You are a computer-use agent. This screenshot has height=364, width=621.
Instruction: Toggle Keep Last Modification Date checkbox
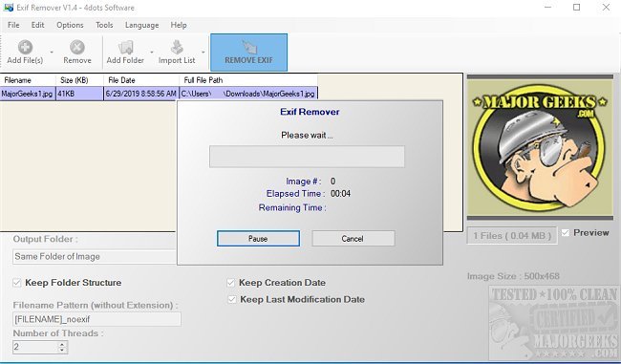pos(232,299)
